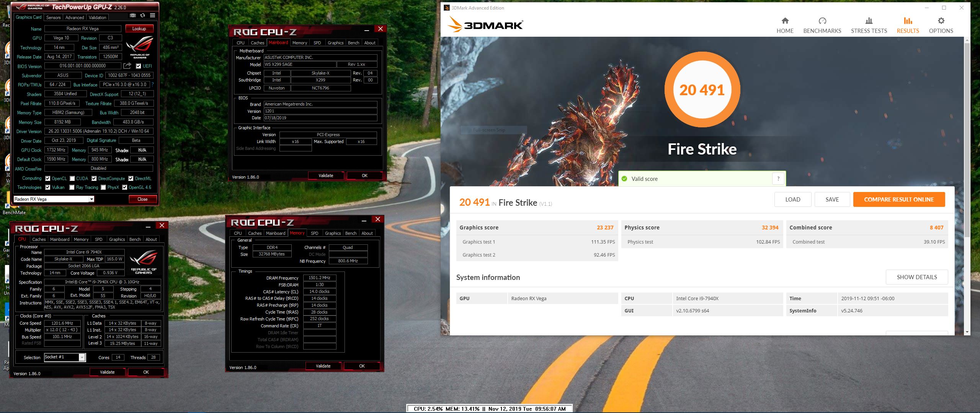This screenshot has height=413, width=980.
Task: Open 3DMark STRESS TESTS icon
Action: coord(869,21)
